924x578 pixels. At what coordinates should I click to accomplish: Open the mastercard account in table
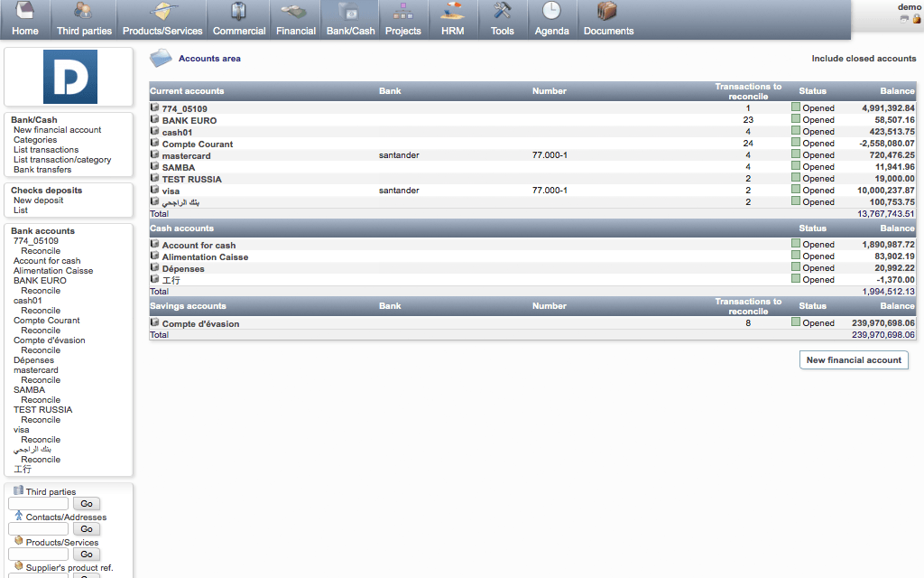click(186, 155)
